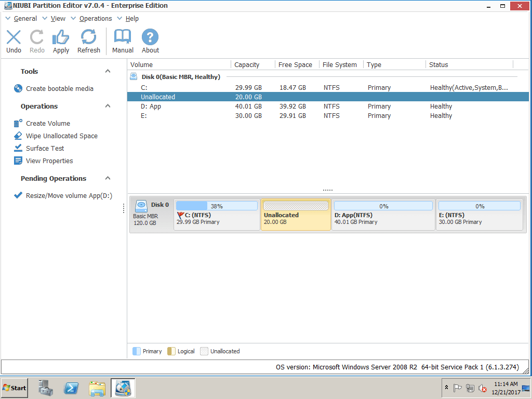Click the Primary legend color swatch
The image size is (532, 399).
click(x=137, y=351)
